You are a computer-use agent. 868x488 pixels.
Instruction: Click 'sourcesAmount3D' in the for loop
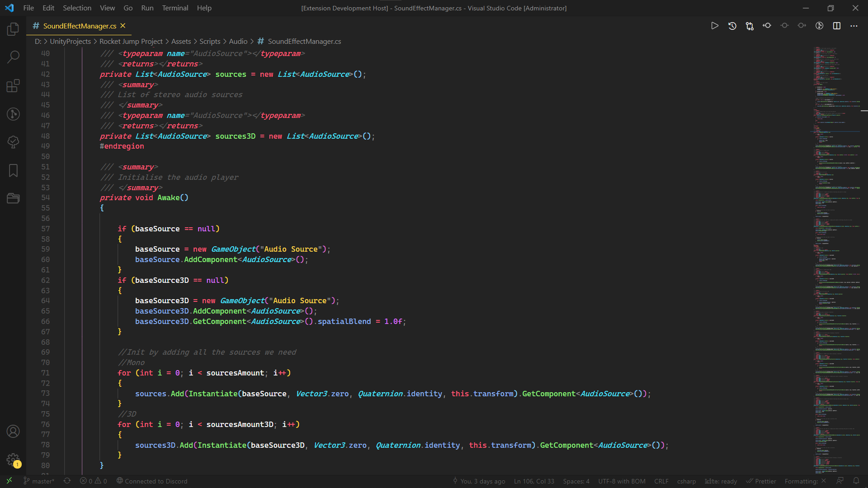point(240,424)
